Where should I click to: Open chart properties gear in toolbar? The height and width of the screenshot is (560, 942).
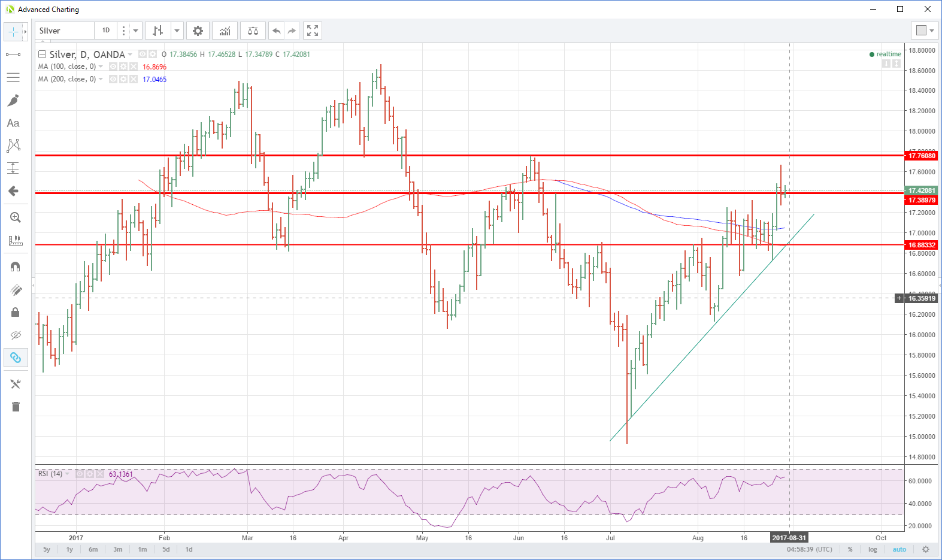click(198, 31)
